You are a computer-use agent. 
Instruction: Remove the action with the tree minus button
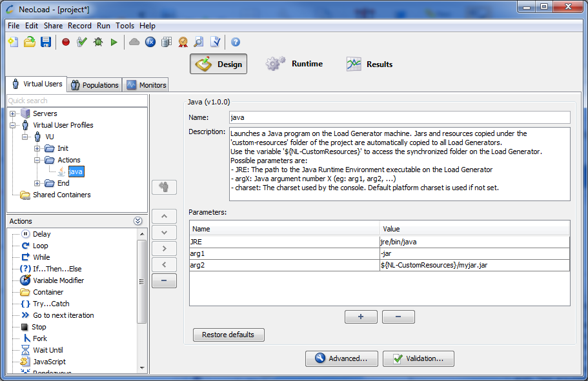coord(164,280)
